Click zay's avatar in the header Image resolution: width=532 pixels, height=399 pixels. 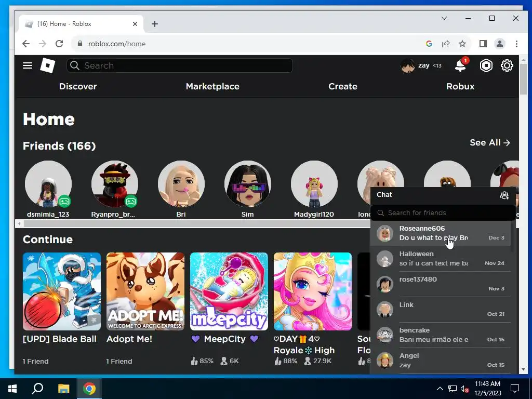(407, 65)
